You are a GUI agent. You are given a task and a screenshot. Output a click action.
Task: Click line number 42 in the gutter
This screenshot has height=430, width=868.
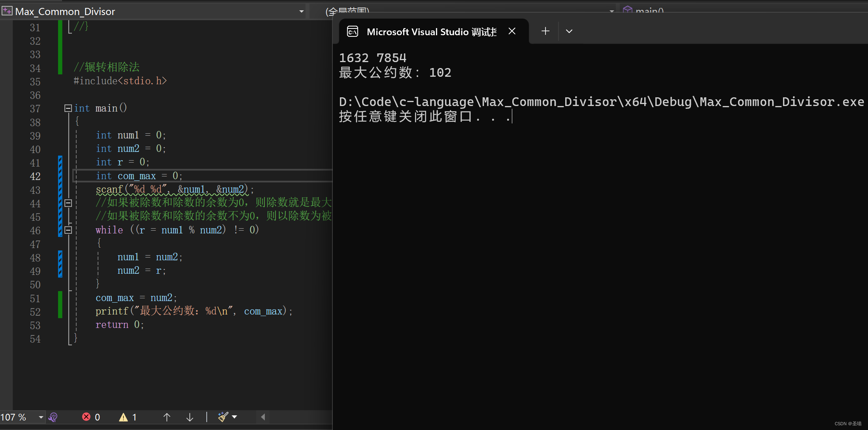(x=35, y=176)
